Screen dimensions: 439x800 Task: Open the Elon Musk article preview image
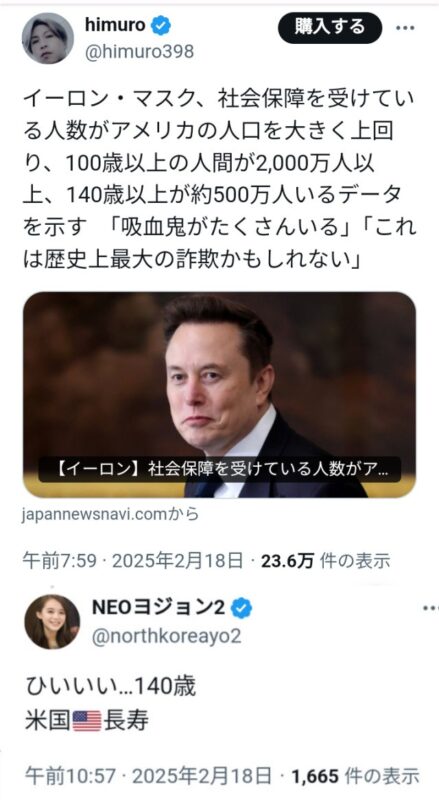[220, 395]
